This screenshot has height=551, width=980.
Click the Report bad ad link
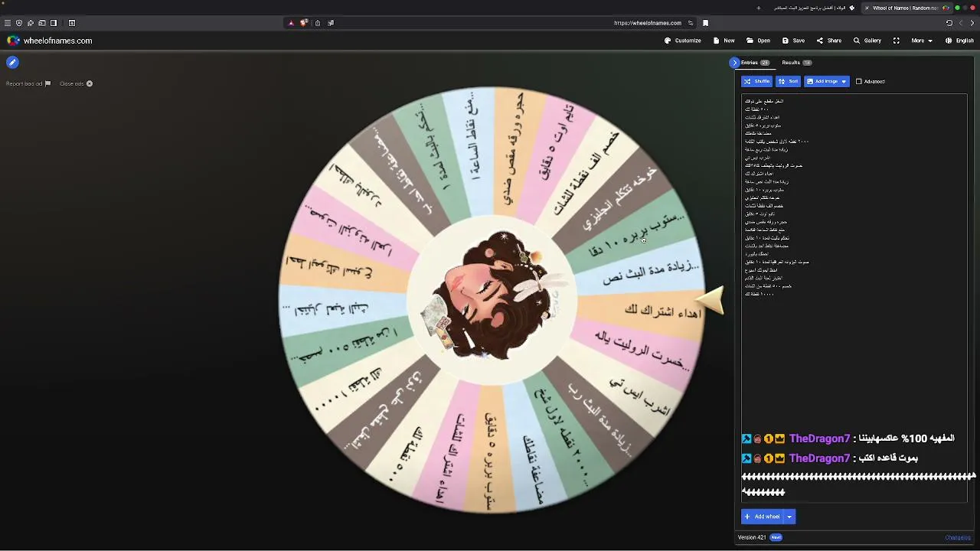(x=28, y=83)
